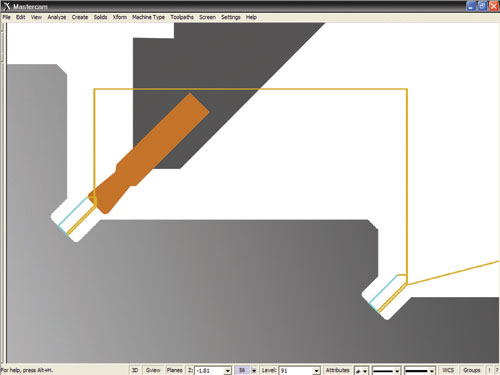The width and height of the screenshot is (500, 375).
Task: Open the Analyze menu
Action: click(56, 17)
